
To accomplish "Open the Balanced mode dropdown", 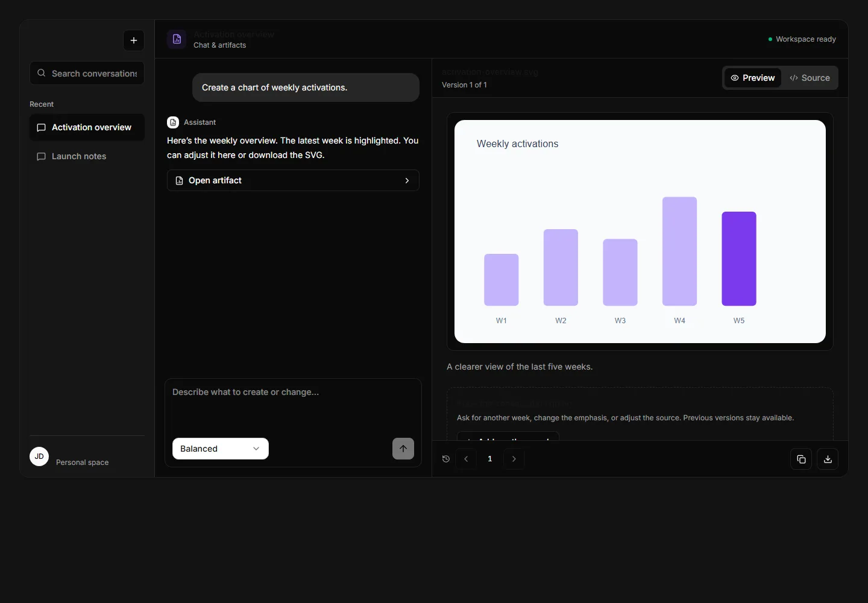I will coord(221,449).
